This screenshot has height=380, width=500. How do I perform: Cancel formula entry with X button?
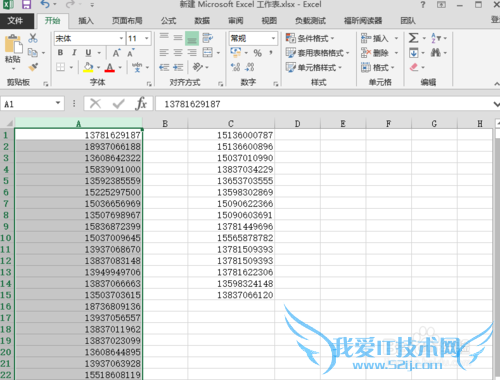[95, 104]
